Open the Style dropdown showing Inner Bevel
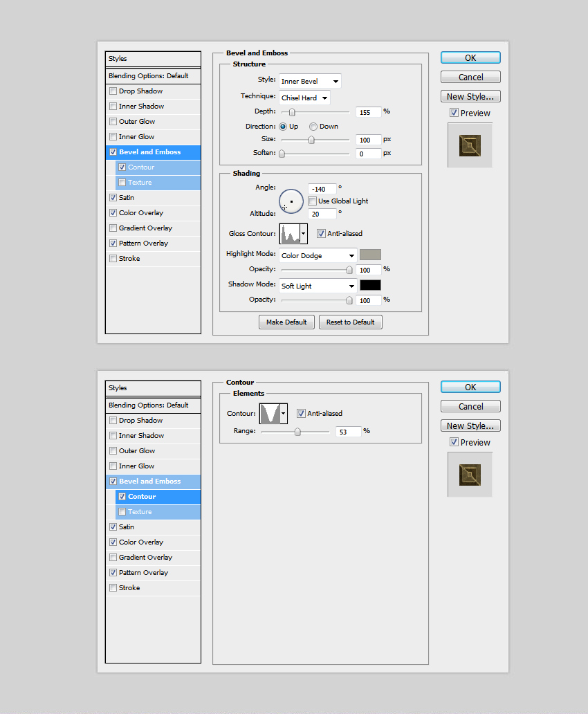The height and width of the screenshot is (714, 588). (x=310, y=81)
